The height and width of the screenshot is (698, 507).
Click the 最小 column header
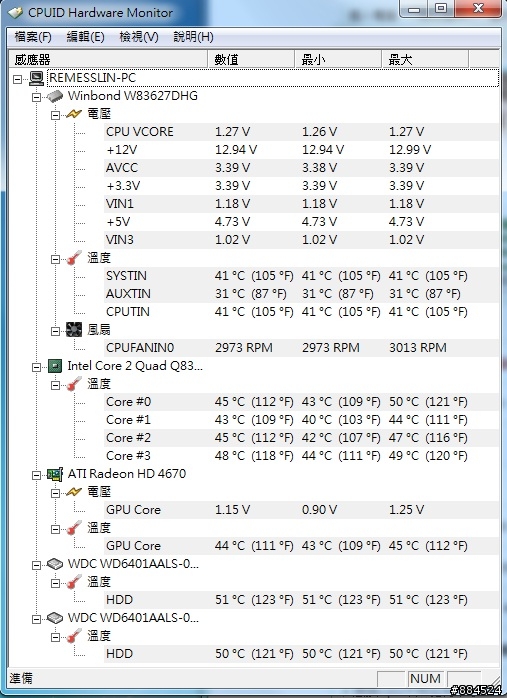(x=338, y=59)
